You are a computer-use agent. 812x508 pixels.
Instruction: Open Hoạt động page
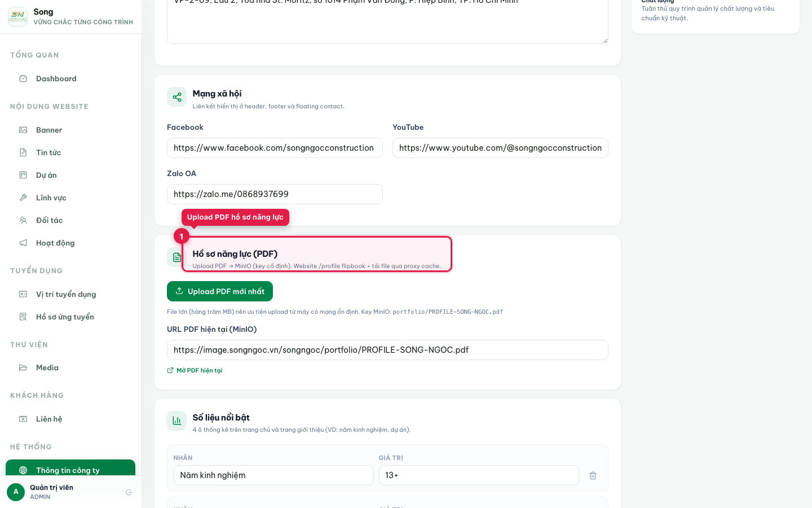coord(70,243)
